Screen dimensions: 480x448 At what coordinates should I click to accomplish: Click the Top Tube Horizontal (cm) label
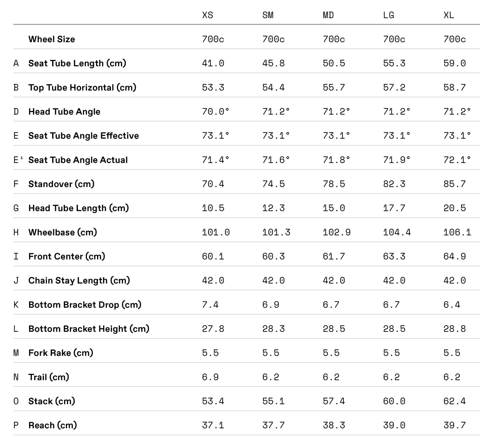click(x=82, y=88)
